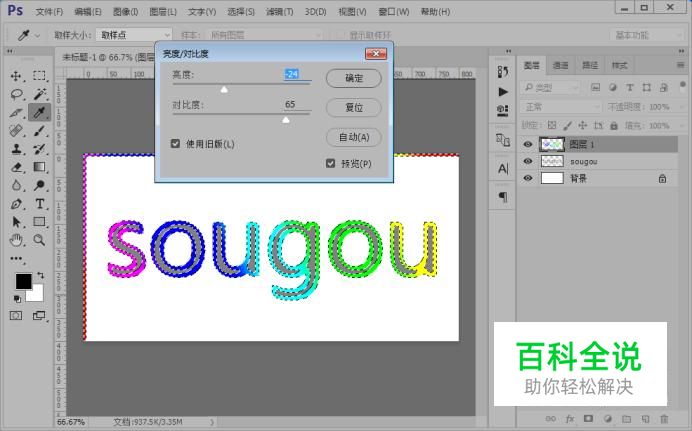The height and width of the screenshot is (431, 692).
Task: Click the 对比度 value field showing 65
Action: tap(297, 104)
